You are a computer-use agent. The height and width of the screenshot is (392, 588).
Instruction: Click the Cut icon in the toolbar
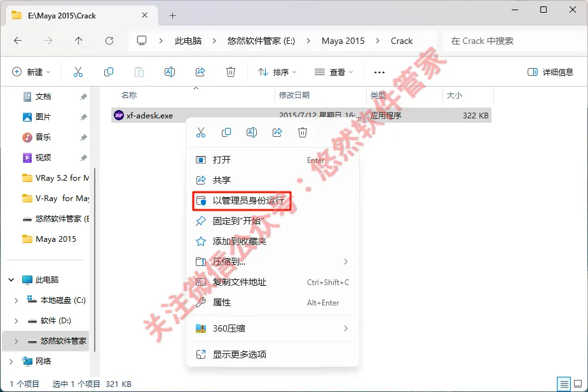78,72
